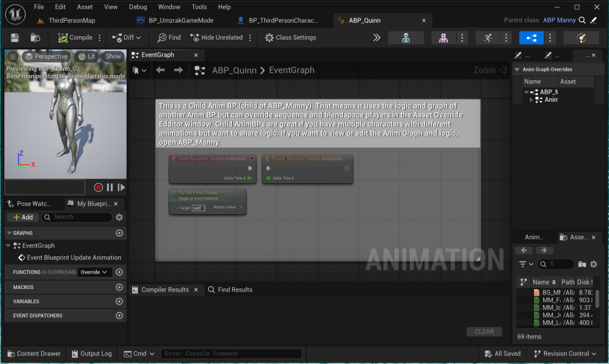Change the Lit view mode button
The height and width of the screenshot is (364, 609).
87,57
